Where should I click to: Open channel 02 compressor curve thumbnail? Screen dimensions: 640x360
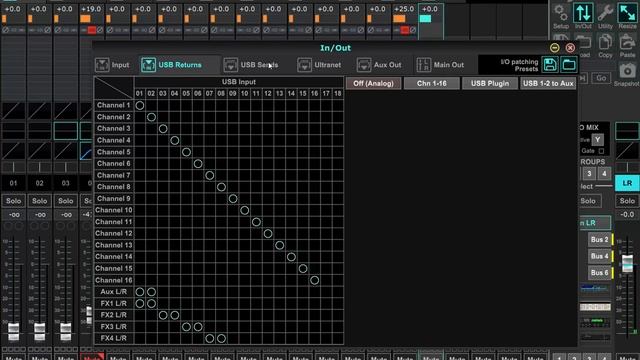[40, 151]
